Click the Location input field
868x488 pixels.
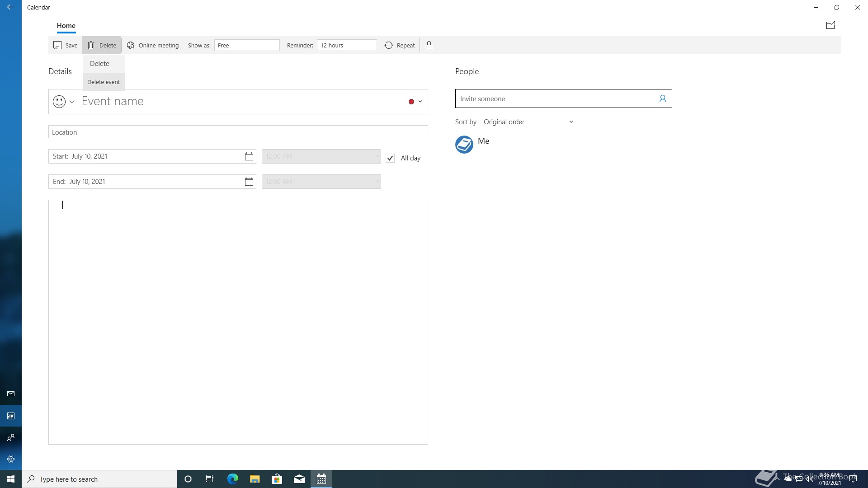point(238,132)
